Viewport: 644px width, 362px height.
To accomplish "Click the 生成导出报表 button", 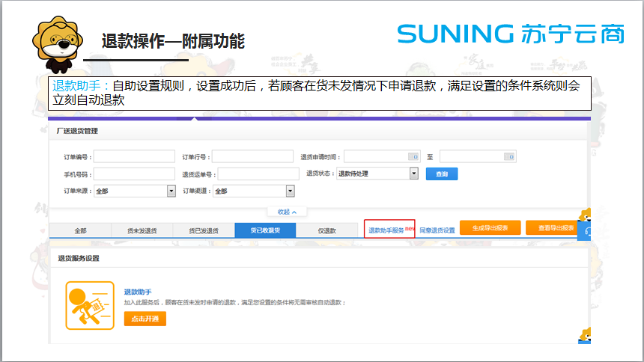I will (490, 228).
